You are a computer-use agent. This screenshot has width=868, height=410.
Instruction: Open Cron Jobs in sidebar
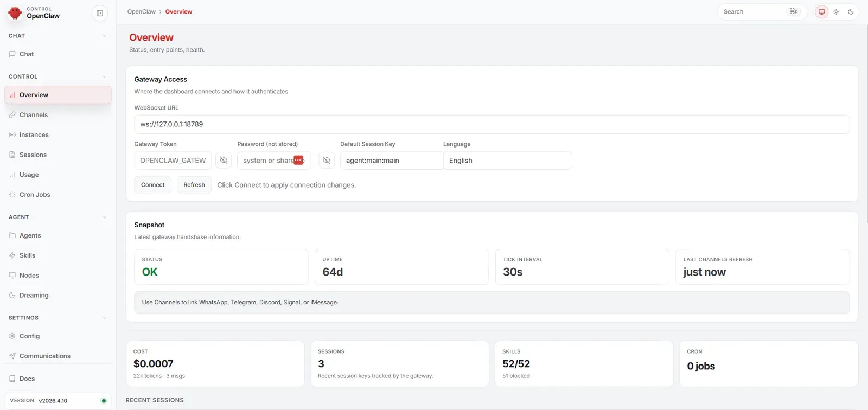(58, 195)
